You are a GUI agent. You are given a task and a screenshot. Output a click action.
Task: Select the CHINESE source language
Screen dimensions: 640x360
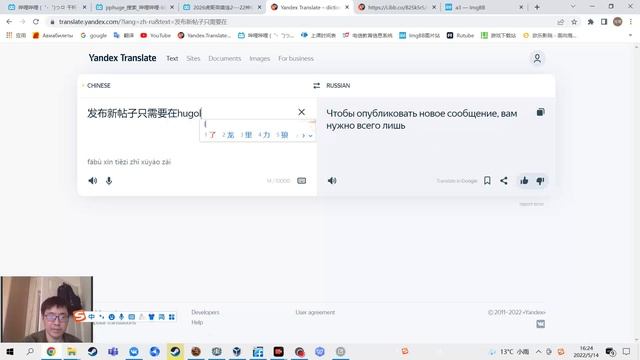(99, 85)
